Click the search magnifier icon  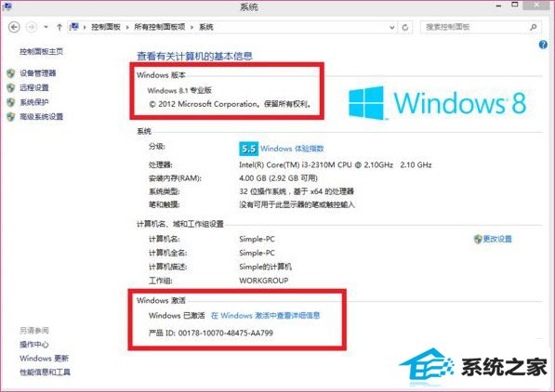[x=533, y=27]
